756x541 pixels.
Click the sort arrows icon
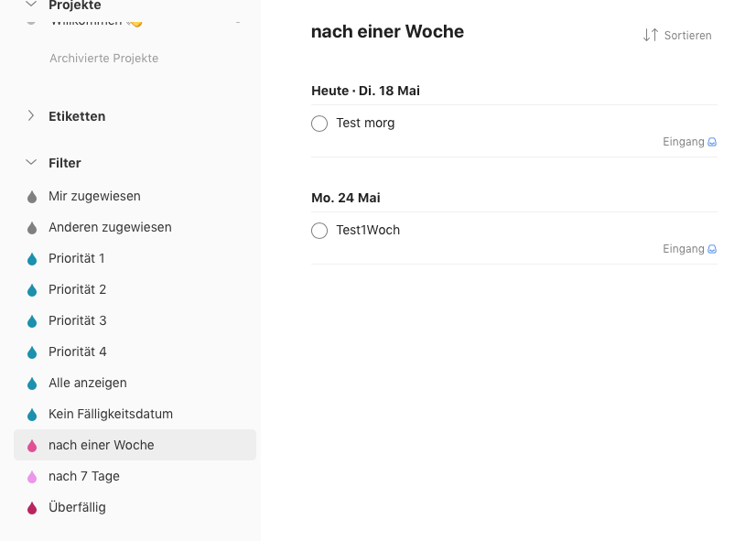coord(651,35)
